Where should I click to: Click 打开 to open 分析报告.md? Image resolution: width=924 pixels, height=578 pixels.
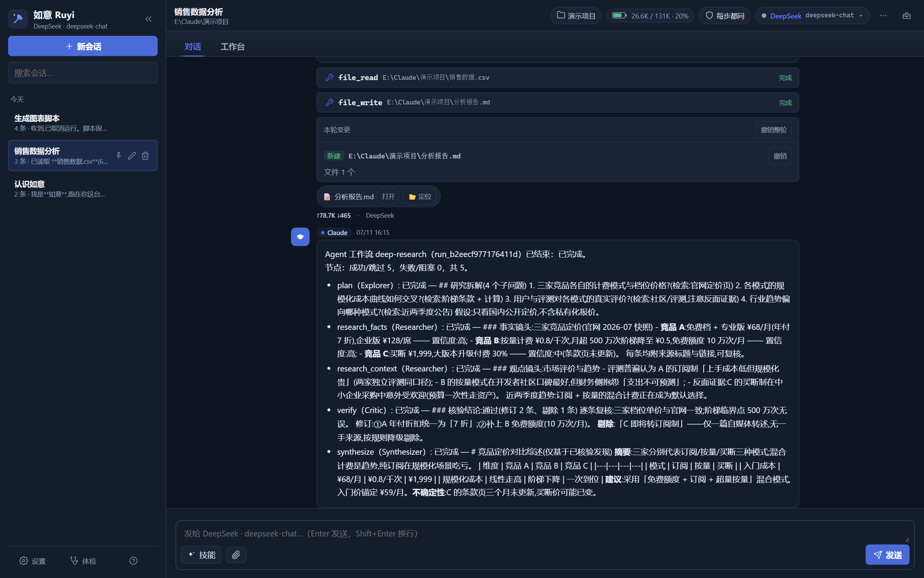pyautogui.click(x=388, y=197)
